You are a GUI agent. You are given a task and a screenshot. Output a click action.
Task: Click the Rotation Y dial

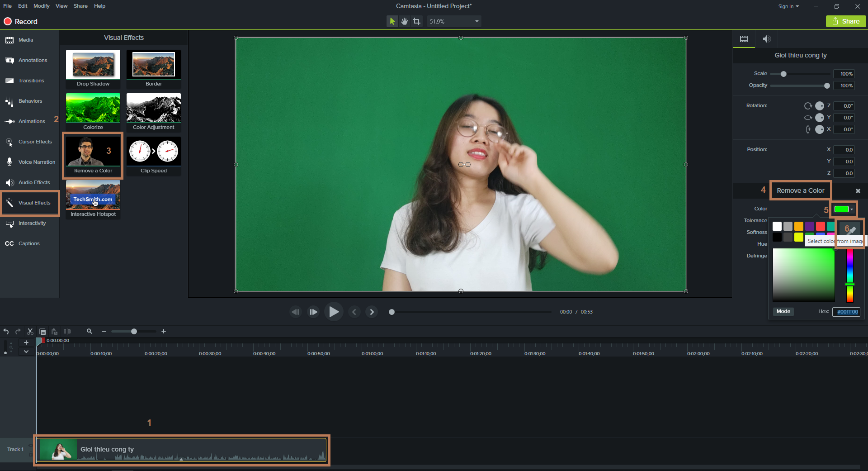pyautogui.click(x=819, y=118)
